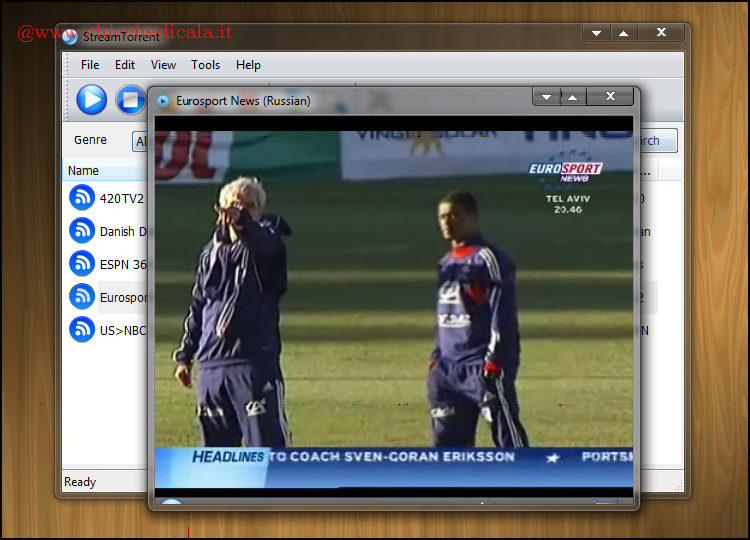Open the Edit menu
The height and width of the screenshot is (540, 750).
click(x=125, y=65)
